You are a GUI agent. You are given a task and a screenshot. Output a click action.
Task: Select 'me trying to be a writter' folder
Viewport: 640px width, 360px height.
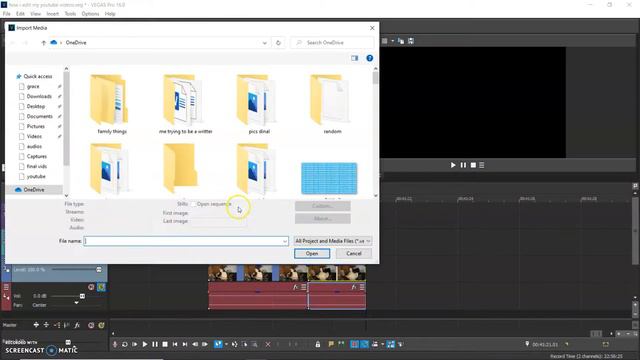[x=185, y=104]
